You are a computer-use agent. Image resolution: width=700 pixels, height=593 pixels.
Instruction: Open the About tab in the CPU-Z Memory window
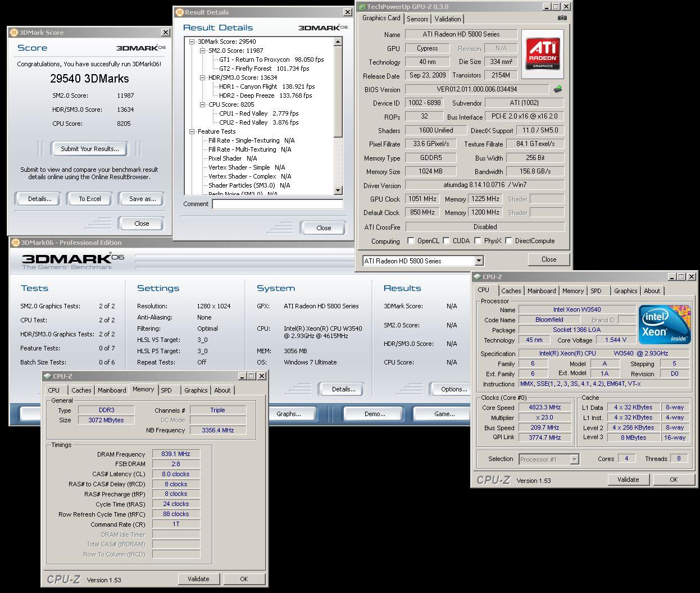(x=222, y=390)
